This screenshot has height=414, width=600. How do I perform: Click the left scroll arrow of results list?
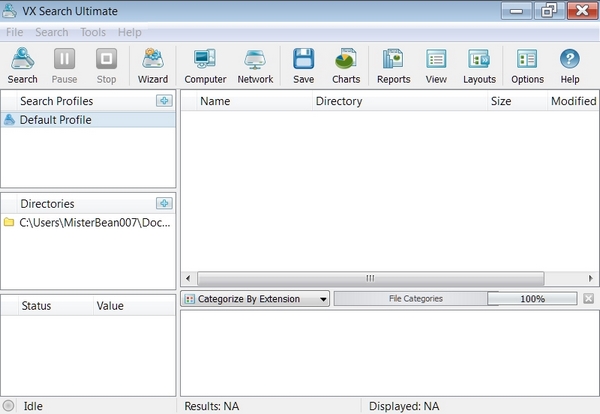[x=188, y=278]
